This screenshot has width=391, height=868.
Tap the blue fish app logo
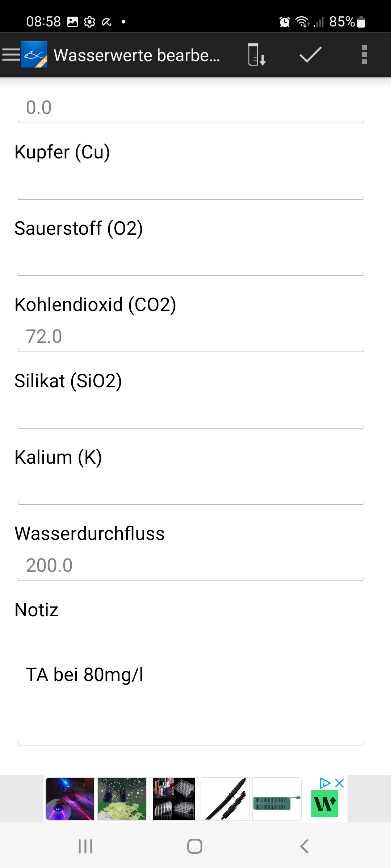34,55
